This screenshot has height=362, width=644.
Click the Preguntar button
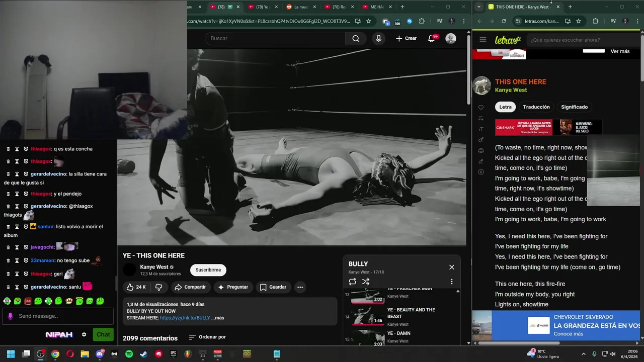tap(232, 287)
